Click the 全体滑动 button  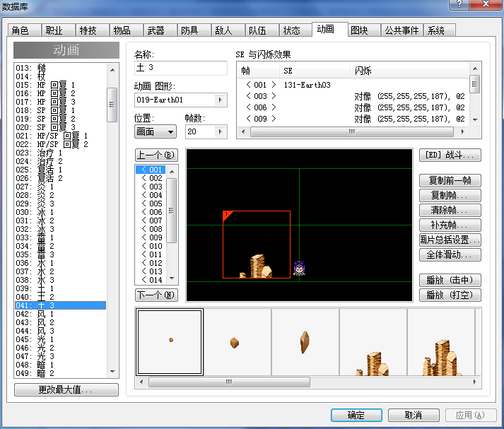click(450, 255)
